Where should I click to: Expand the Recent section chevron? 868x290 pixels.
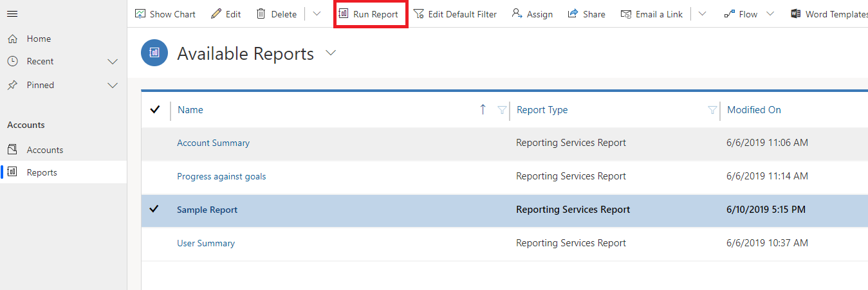click(x=113, y=62)
